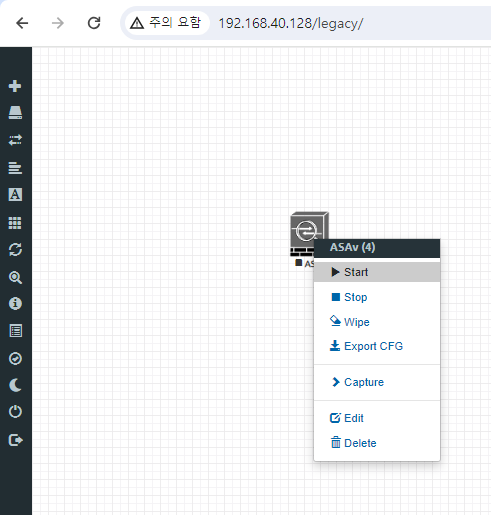Click the browser Forward arrow
Viewport: 491px width, 515px height.
(x=58, y=23)
